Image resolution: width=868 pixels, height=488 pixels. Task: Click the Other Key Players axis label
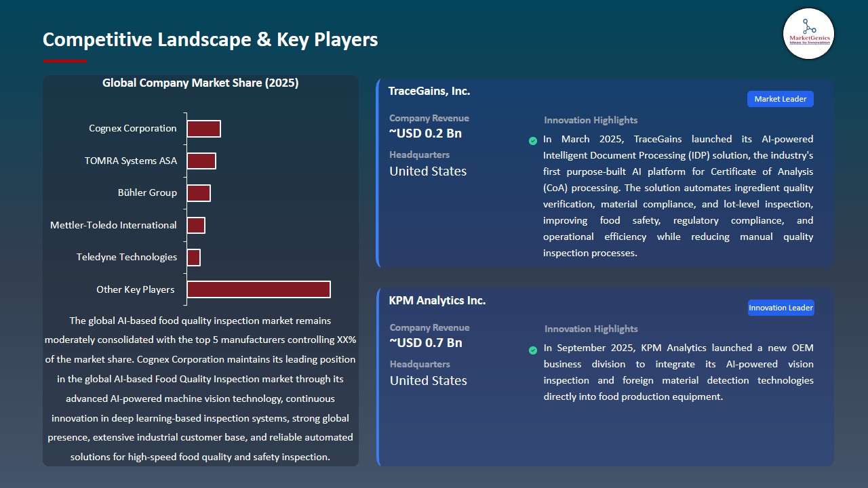pyautogui.click(x=136, y=289)
